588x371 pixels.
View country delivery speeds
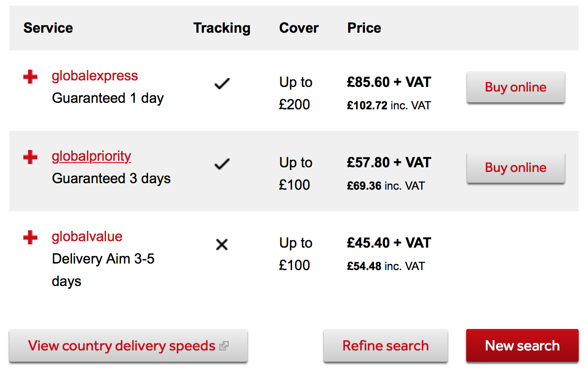[x=122, y=346]
